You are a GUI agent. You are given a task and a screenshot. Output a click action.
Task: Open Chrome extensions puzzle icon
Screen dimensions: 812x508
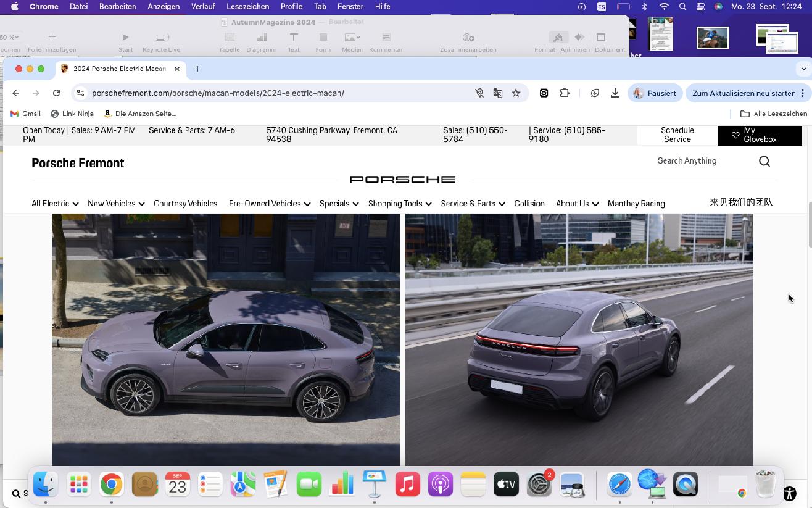click(x=565, y=93)
